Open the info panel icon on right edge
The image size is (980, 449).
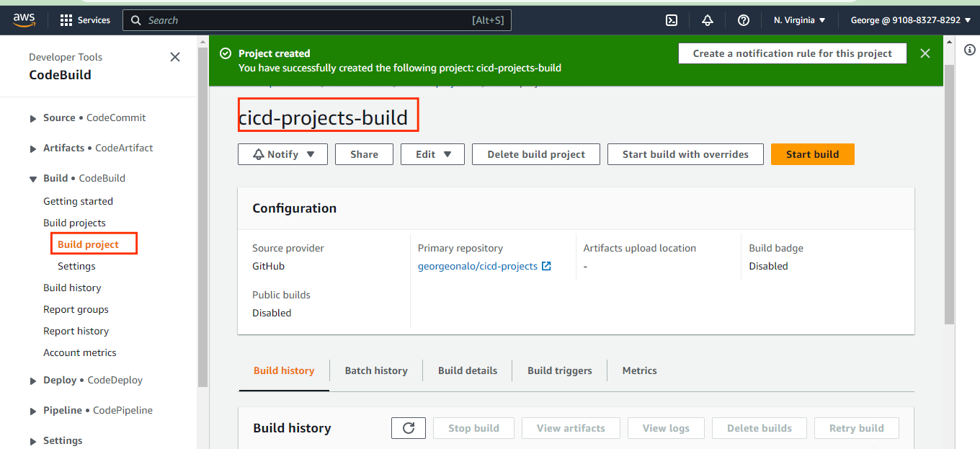[969, 50]
